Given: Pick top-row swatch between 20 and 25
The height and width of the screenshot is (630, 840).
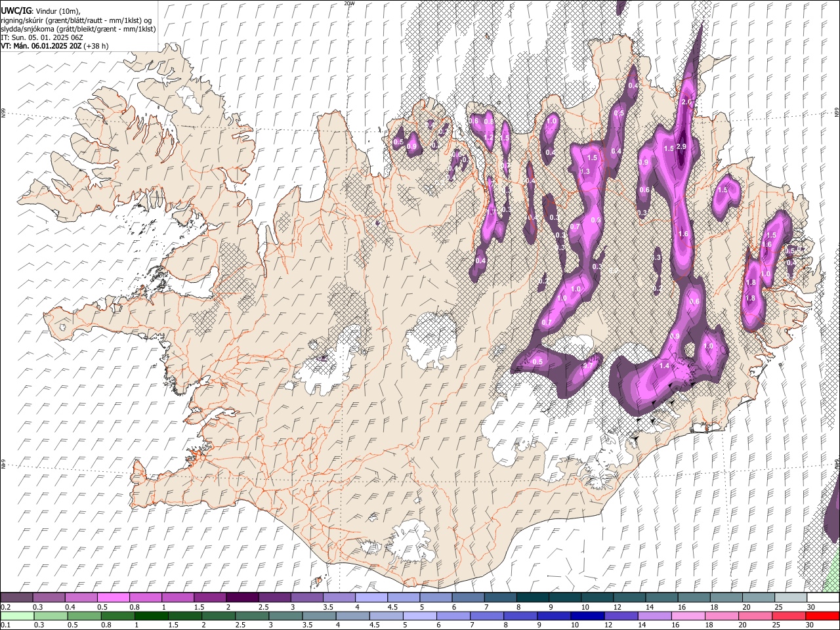Looking at the screenshot, I should point(759,597).
